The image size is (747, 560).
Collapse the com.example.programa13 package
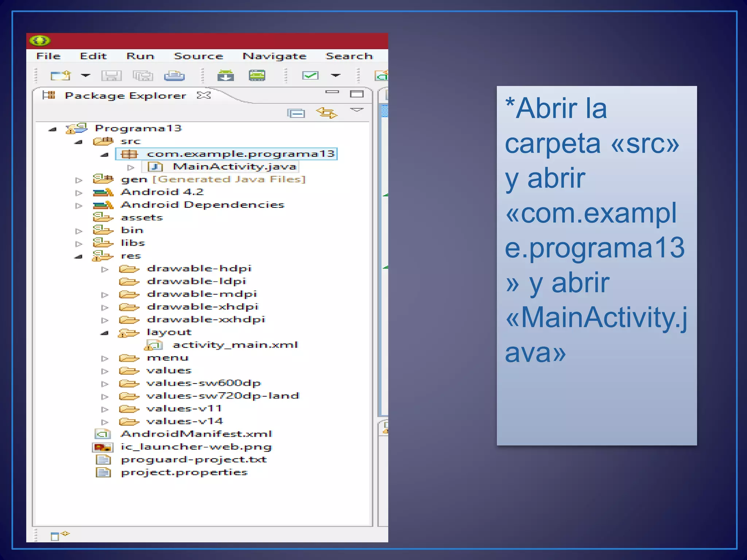(x=105, y=155)
